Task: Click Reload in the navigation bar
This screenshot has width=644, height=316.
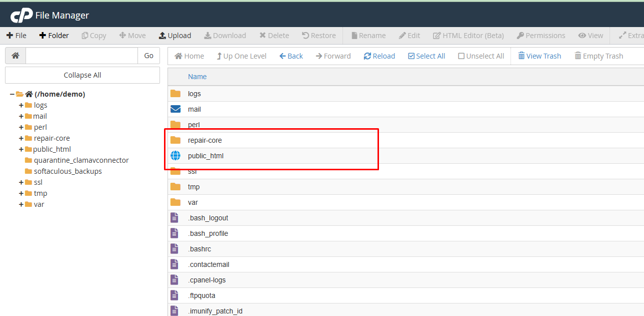Action: tap(379, 56)
